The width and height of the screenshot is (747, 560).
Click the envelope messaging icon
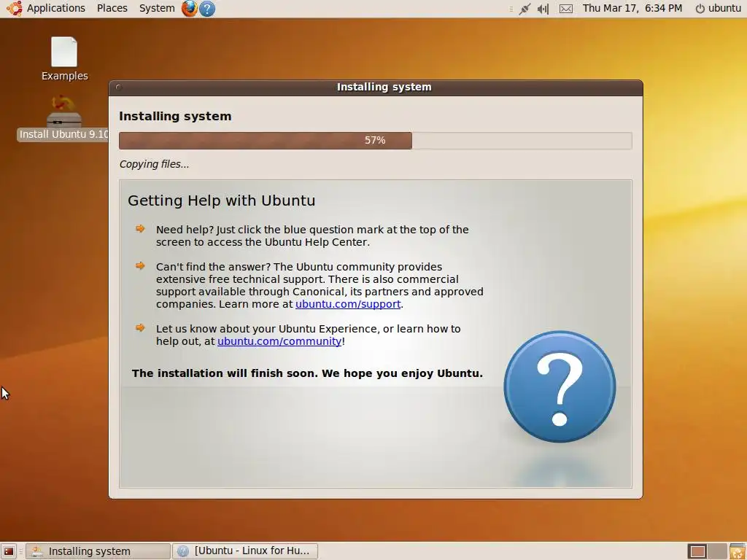pos(566,9)
